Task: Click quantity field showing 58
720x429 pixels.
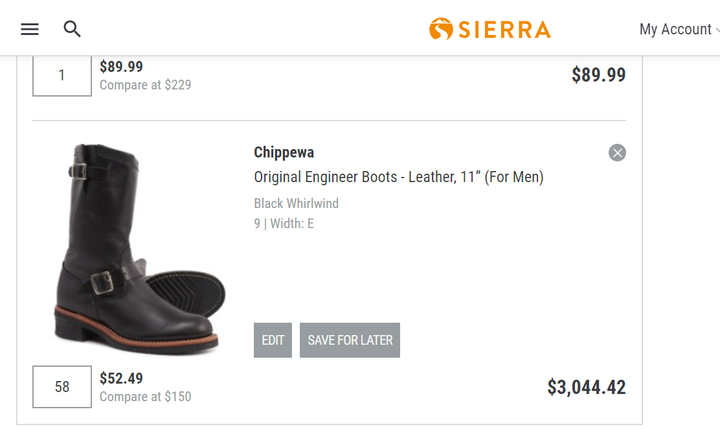Action: point(62,387)
